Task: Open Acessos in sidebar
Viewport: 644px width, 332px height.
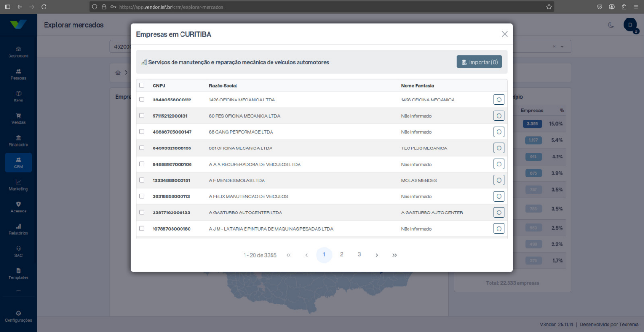Action: pos(18,207)
